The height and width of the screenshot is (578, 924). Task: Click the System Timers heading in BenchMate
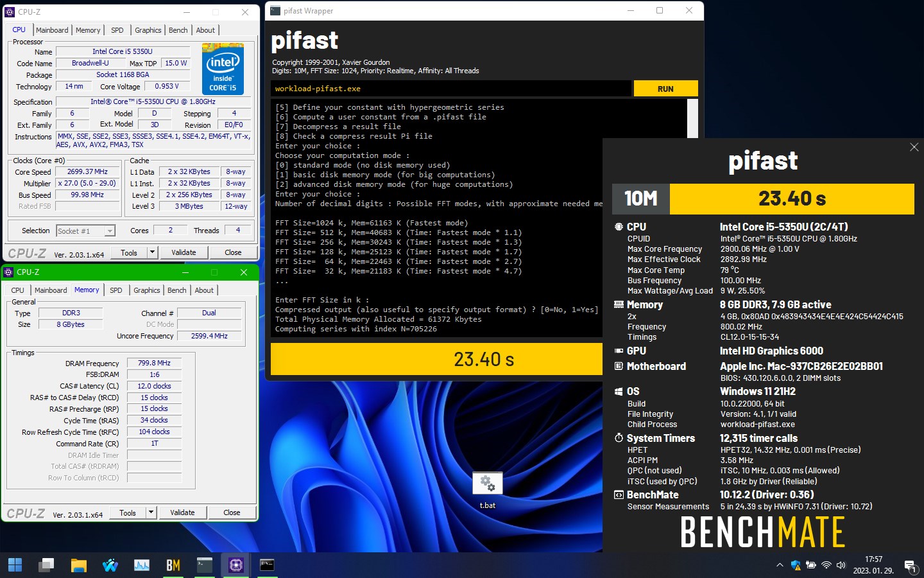[661, 438]
